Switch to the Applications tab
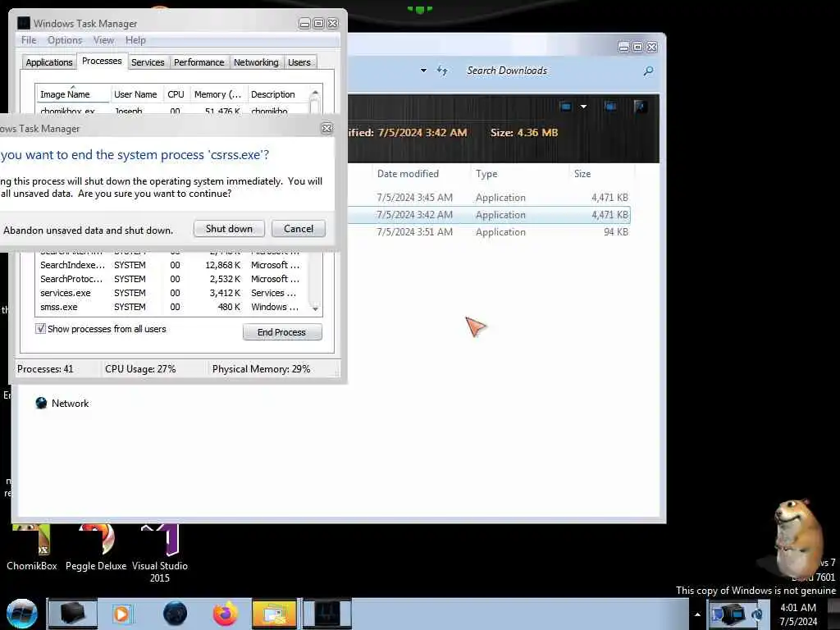840x630 pixels. (x=48, y=62)
